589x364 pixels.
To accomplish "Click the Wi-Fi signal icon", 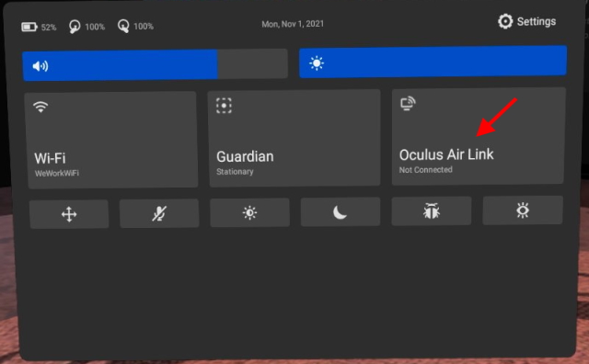I will [x=40, y=107].
